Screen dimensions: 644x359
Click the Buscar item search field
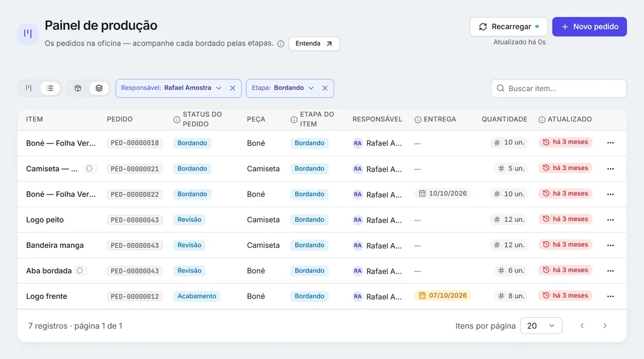click(x=558, y=88)
